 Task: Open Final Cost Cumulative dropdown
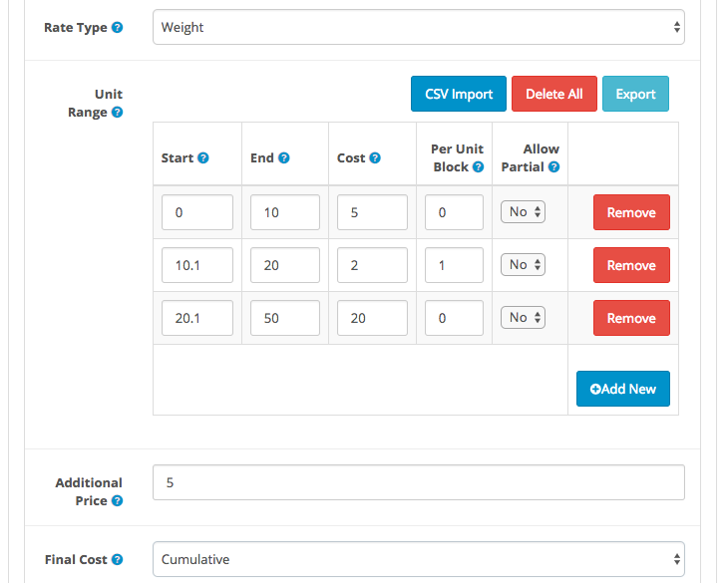point(419,559)
